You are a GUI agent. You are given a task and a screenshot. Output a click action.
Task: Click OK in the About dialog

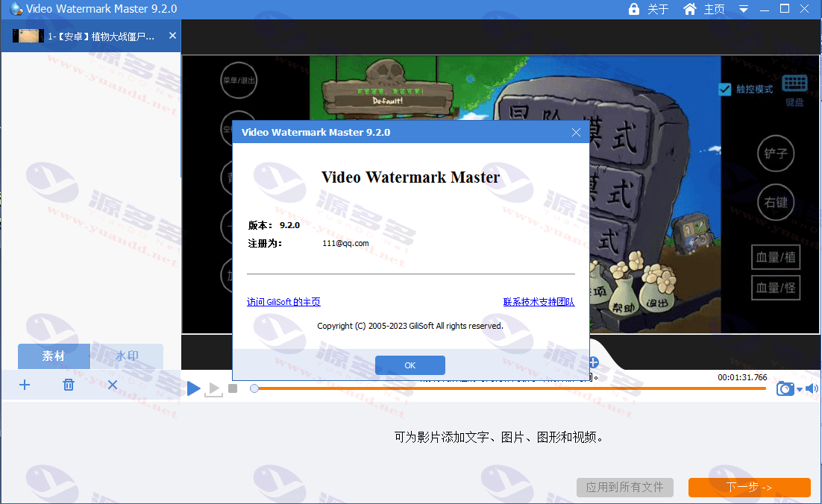[x=410, y=365]
